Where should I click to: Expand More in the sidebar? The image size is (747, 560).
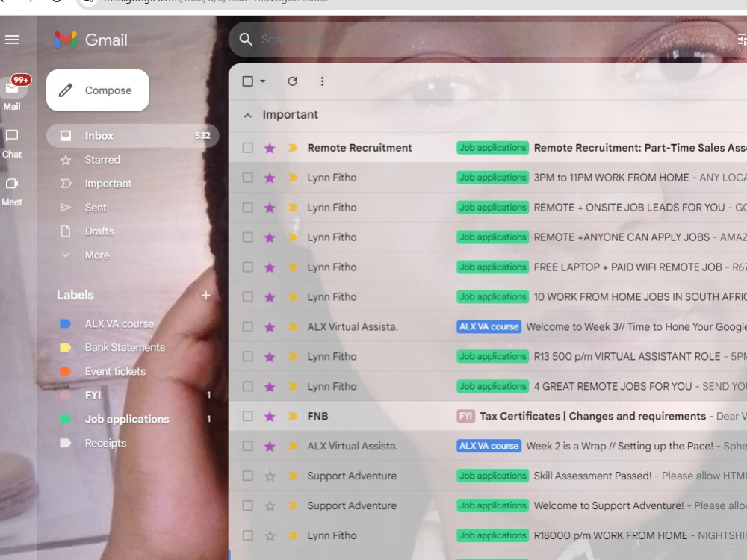pos(97,255)
